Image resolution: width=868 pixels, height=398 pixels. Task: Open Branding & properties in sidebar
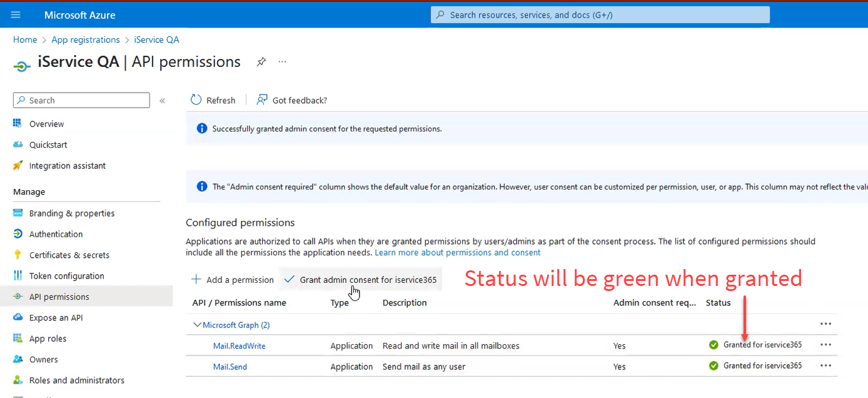coord(72,213)
